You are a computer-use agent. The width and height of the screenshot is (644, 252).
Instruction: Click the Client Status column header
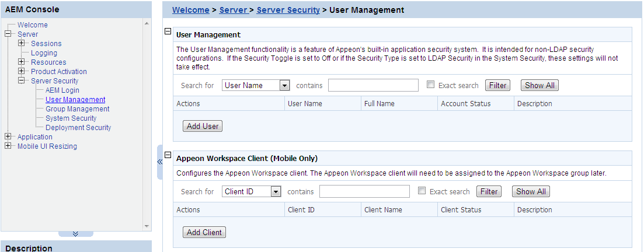coord(476,210)
